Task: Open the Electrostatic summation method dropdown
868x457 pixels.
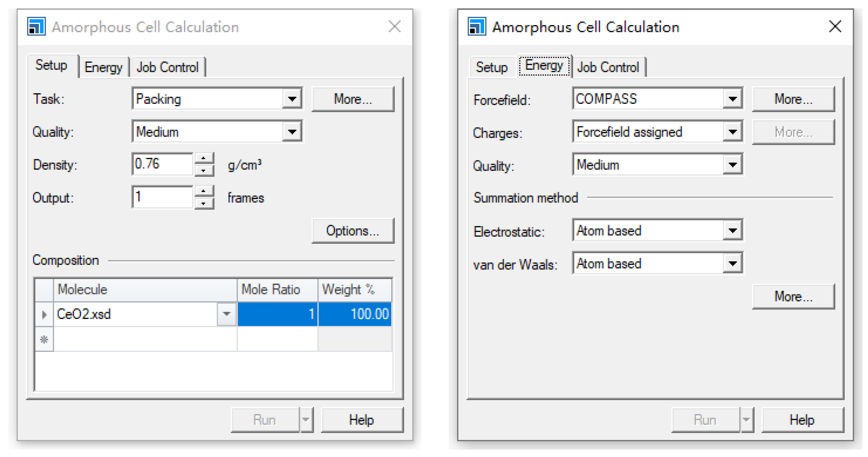Action: click(732, 231)
